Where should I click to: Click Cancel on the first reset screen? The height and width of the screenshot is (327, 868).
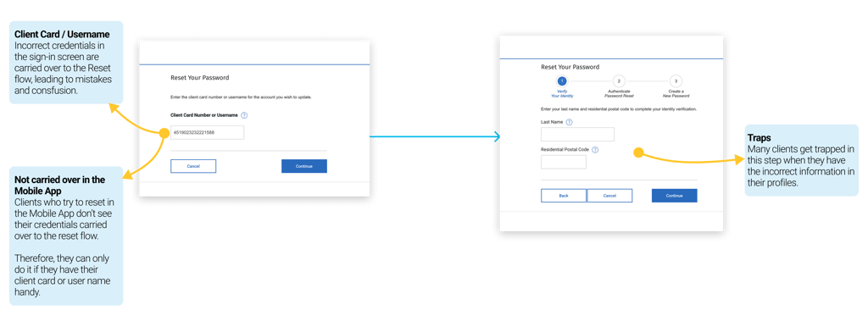(193, 166)
